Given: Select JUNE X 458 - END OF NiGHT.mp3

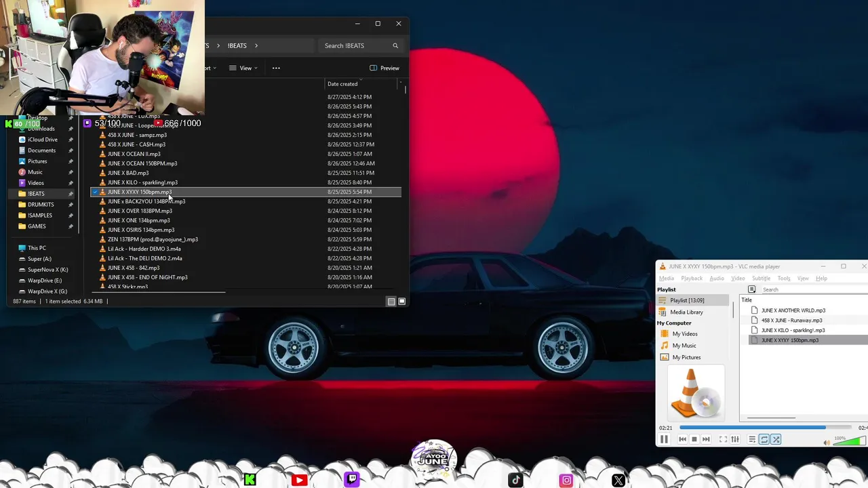Looking at the screenshot, I should 147,277.
